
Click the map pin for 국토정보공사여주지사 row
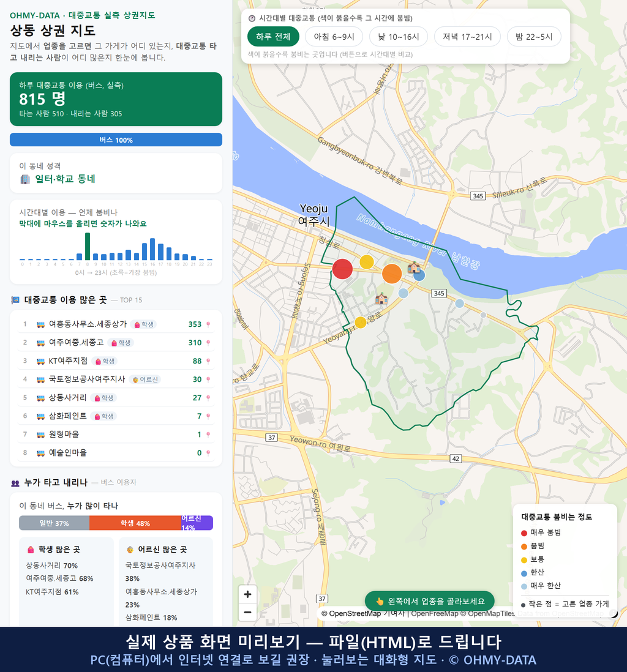coord(208,379)
